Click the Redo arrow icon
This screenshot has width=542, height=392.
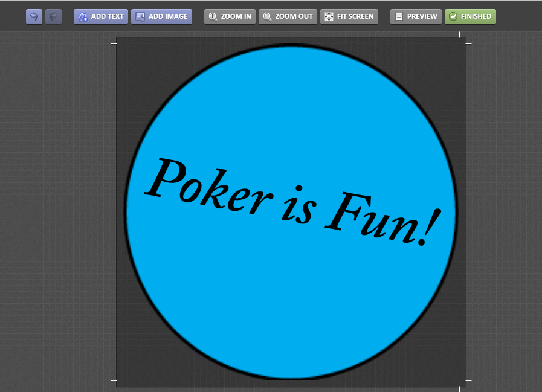click(x=53, y=16)
